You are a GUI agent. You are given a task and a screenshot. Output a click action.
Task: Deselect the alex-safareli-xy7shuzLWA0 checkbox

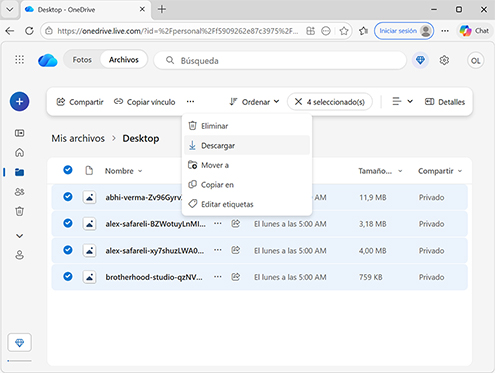click(68, 250)
